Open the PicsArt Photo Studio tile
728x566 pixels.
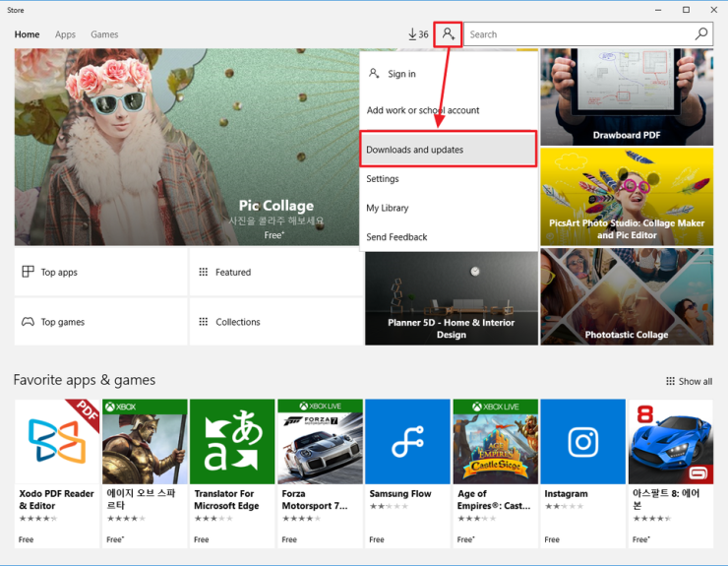pos(627,197)
